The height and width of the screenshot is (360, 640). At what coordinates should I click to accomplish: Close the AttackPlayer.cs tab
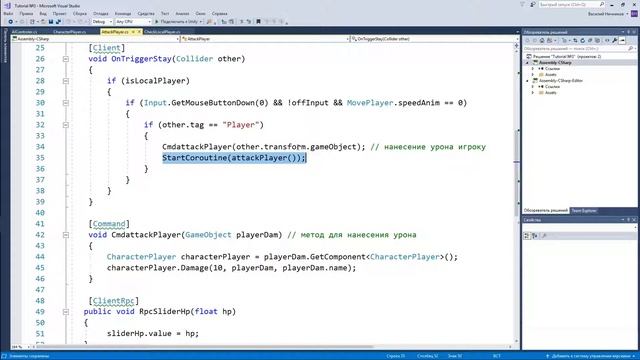pyautogui.click(x=139, y=31)
